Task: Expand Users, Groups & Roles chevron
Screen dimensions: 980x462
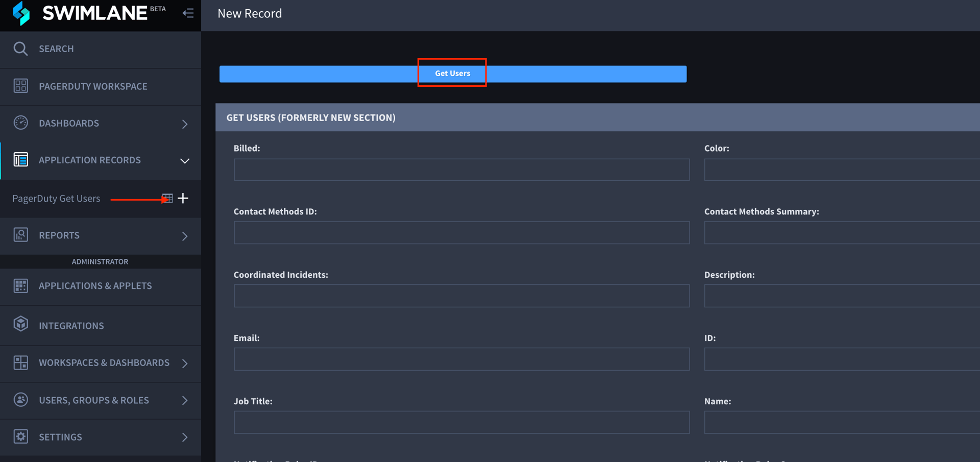Action: [x=185, y=401]
